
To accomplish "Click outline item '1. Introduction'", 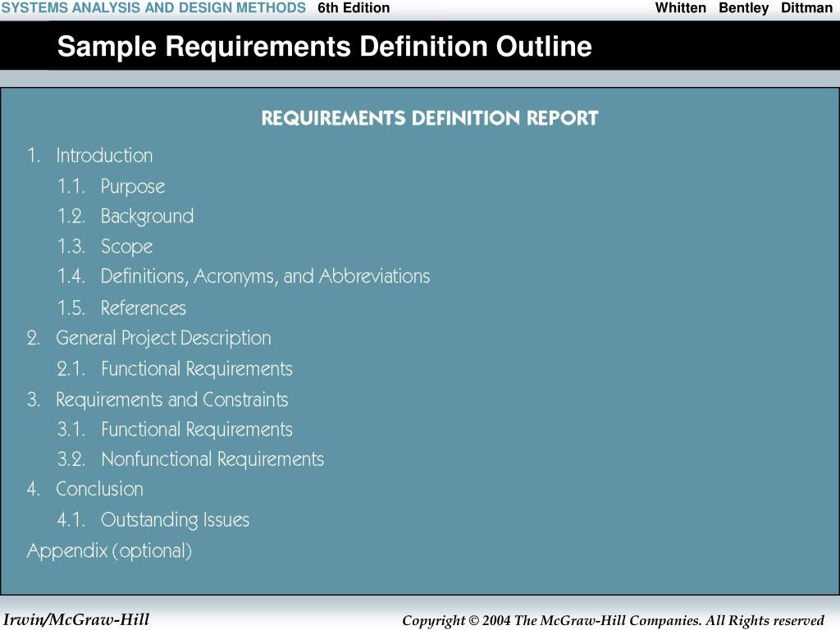I will (x=90, y=155).
